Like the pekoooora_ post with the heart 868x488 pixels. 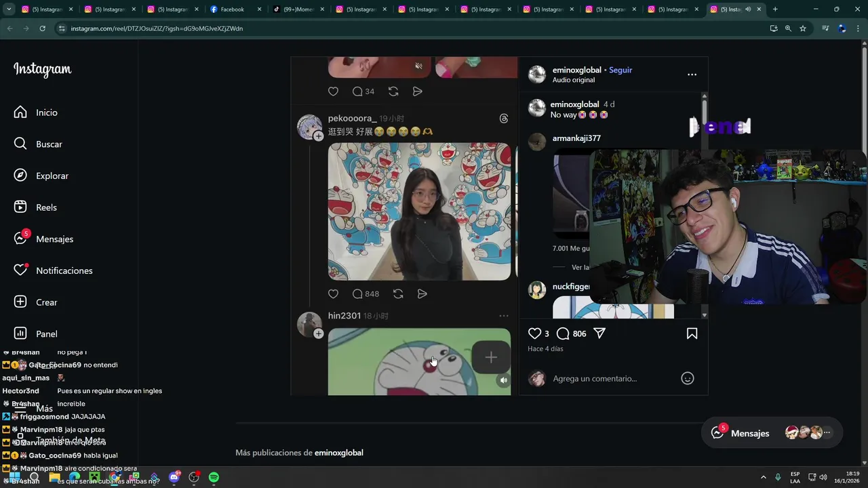click(x=333, y=294)
